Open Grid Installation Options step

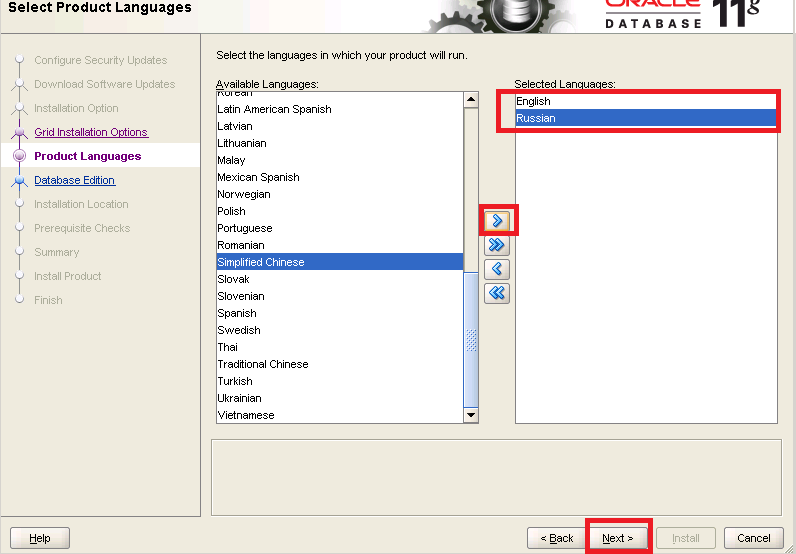pos(91,132)
